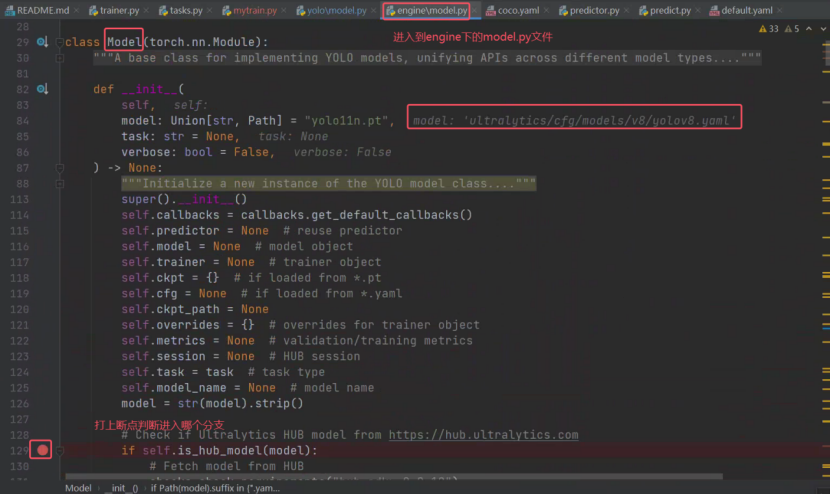Switch to the README.md tab
This screenshot has width=831, height=494.
click(x=42, y=10)
